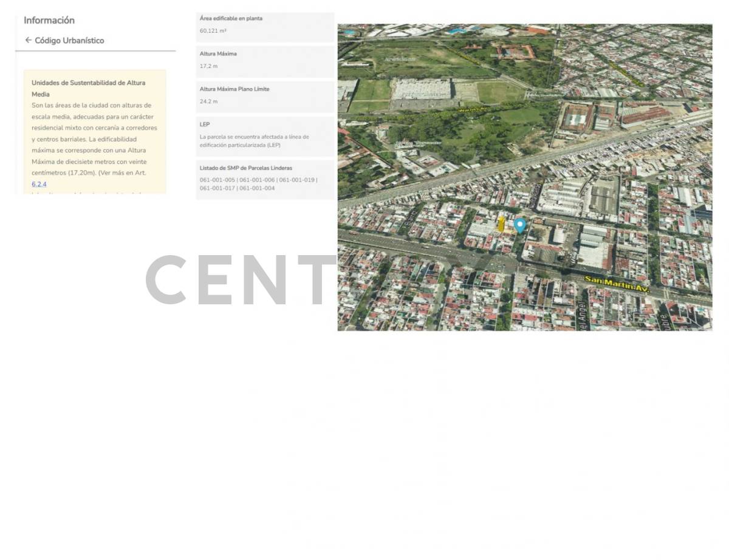Select the Altura Máxima card label
The height and width of the screenshot is (560, 729).
click(x=218, y=53)
